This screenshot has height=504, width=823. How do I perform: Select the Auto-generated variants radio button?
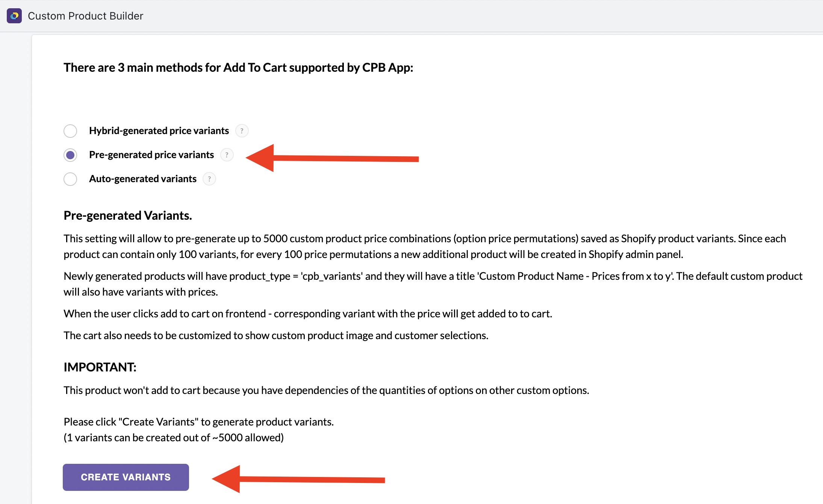70,179
